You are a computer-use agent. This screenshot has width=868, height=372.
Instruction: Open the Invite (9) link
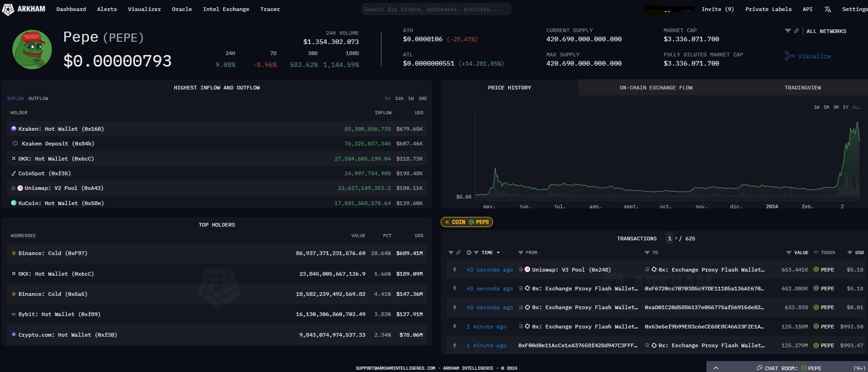717,9
